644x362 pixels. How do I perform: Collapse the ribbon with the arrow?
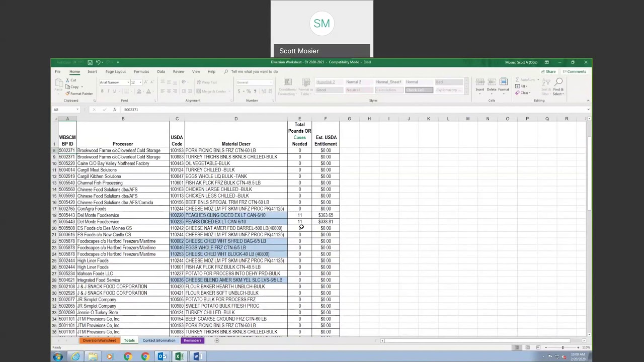(x=588, y=101)
